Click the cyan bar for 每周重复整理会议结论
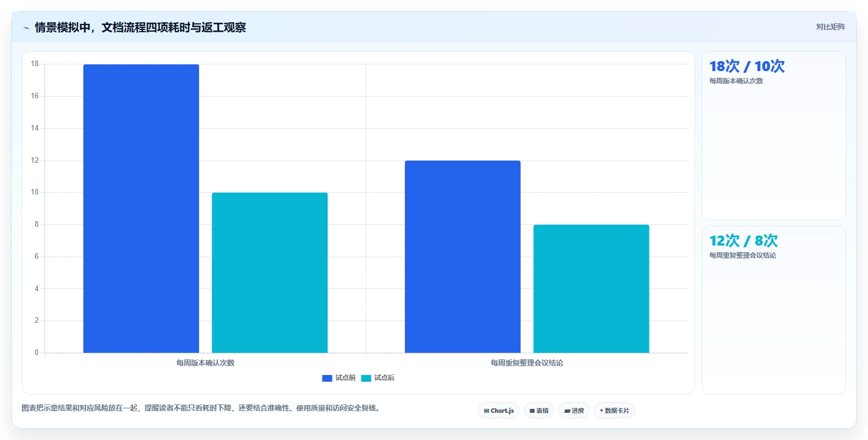 click(591, 289)
